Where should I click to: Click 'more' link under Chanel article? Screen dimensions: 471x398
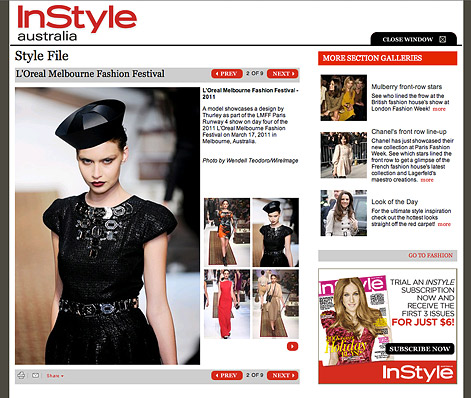427,180
